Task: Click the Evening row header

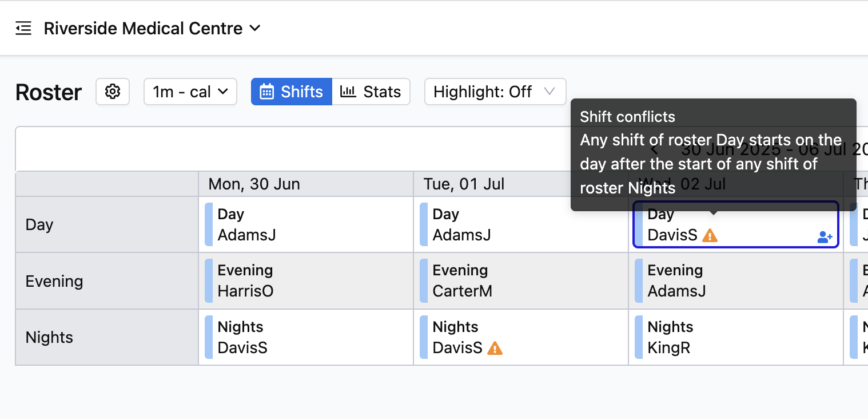Action: 107,281
